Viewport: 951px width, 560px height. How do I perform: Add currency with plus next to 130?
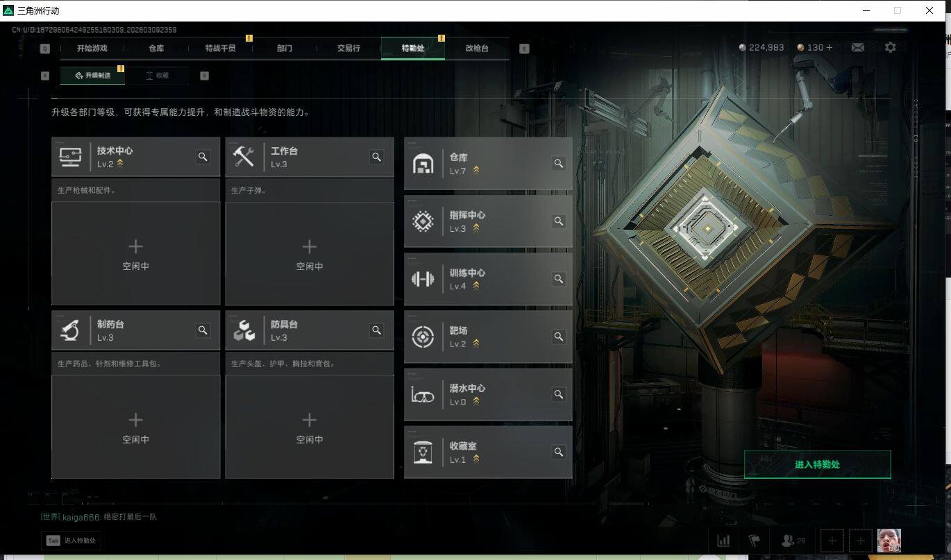point(829,47)
